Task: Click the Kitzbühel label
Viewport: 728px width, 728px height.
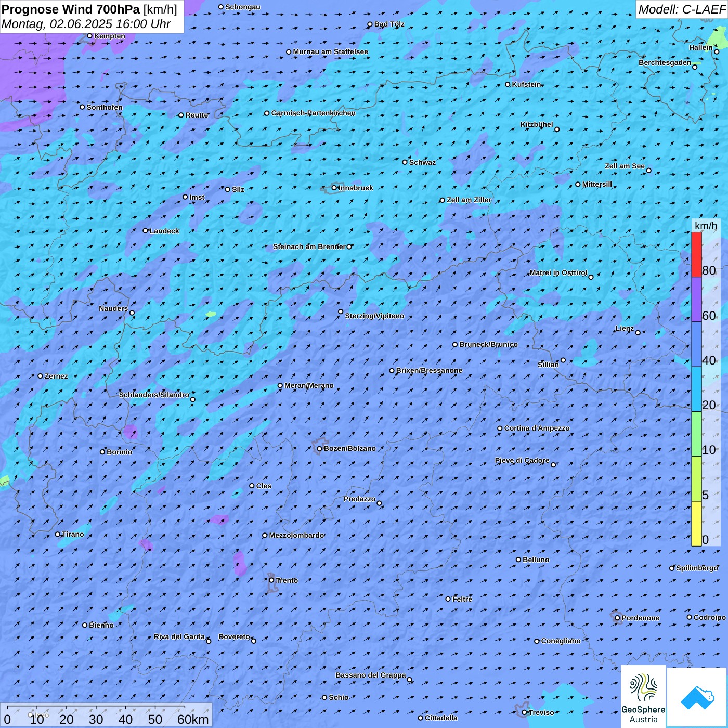Action: [537, 125]
